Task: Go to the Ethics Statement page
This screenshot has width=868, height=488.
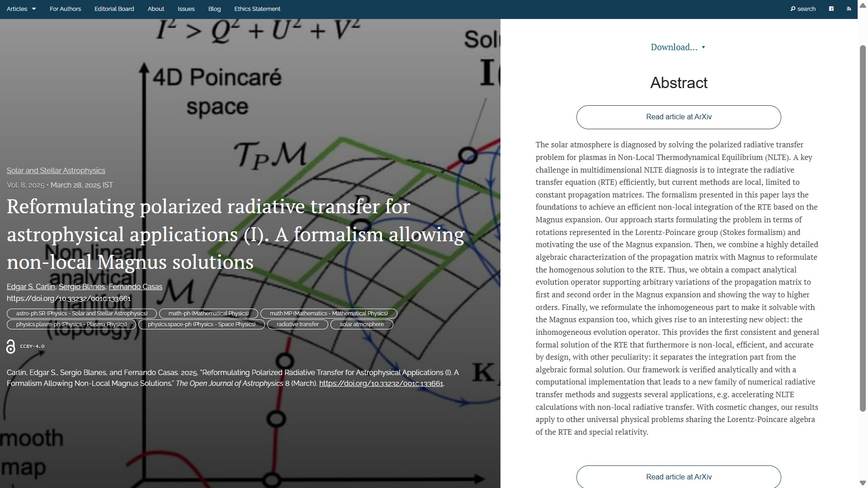Action: 257,9
